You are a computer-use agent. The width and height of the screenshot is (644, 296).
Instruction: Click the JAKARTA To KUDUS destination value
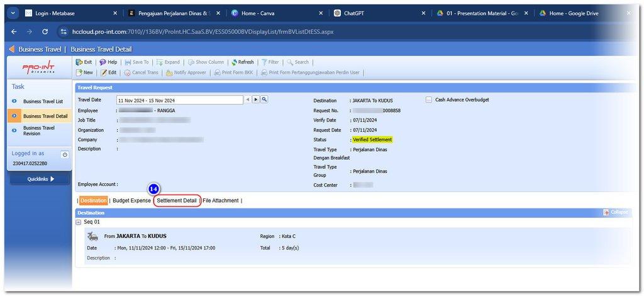tap(372, 100)
